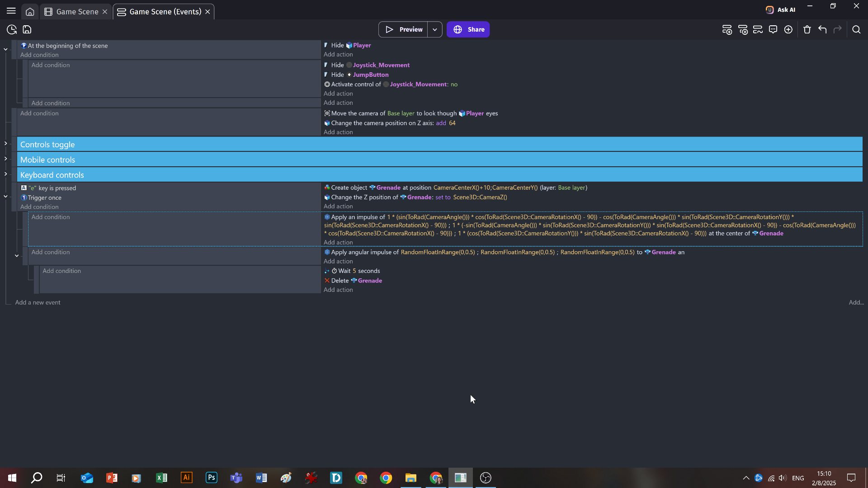Switch to the Game Scene tab
868x488 pixels.
pyautogui.click(x=77, y=12)
